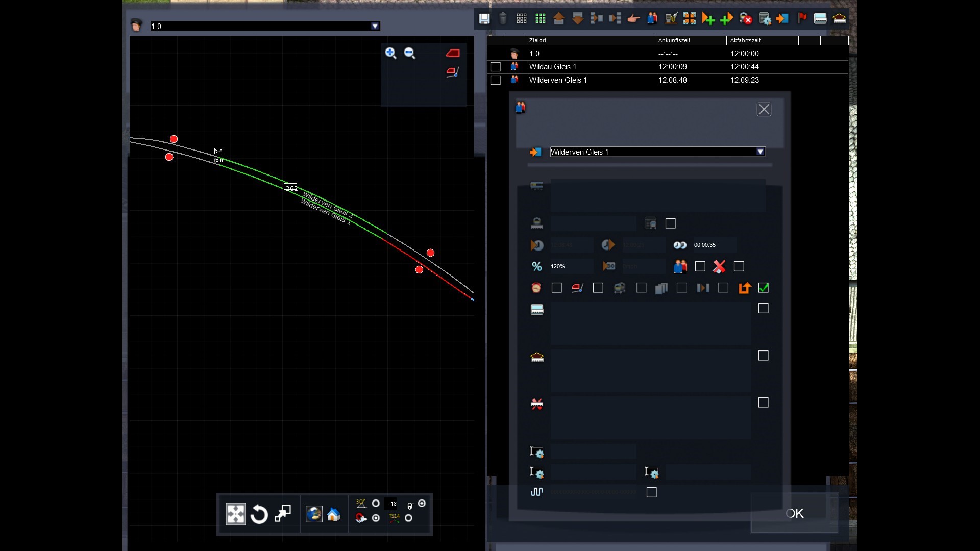Toggle the magnet snap radio button

click(x=376, y=518)
